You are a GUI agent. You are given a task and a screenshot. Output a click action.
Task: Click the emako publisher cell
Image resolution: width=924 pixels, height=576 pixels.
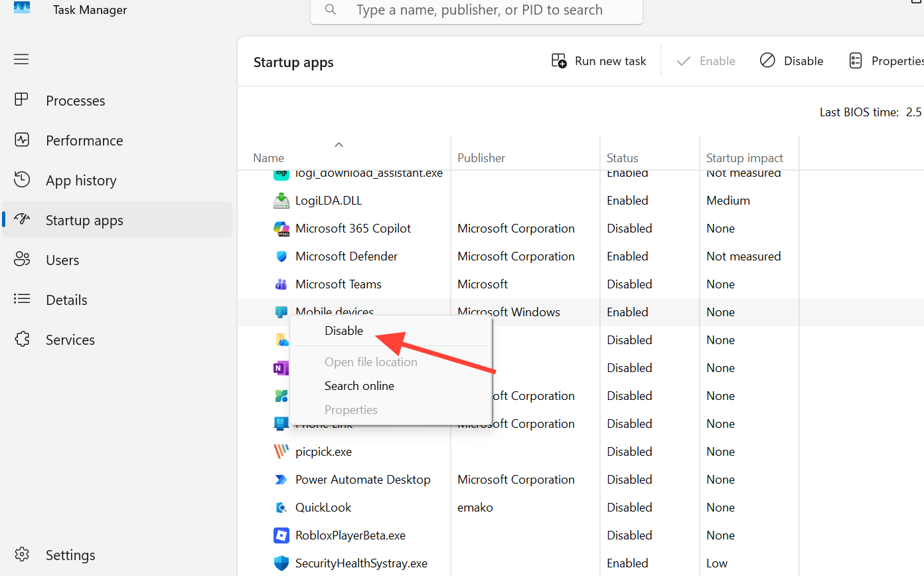click(475, 508)
